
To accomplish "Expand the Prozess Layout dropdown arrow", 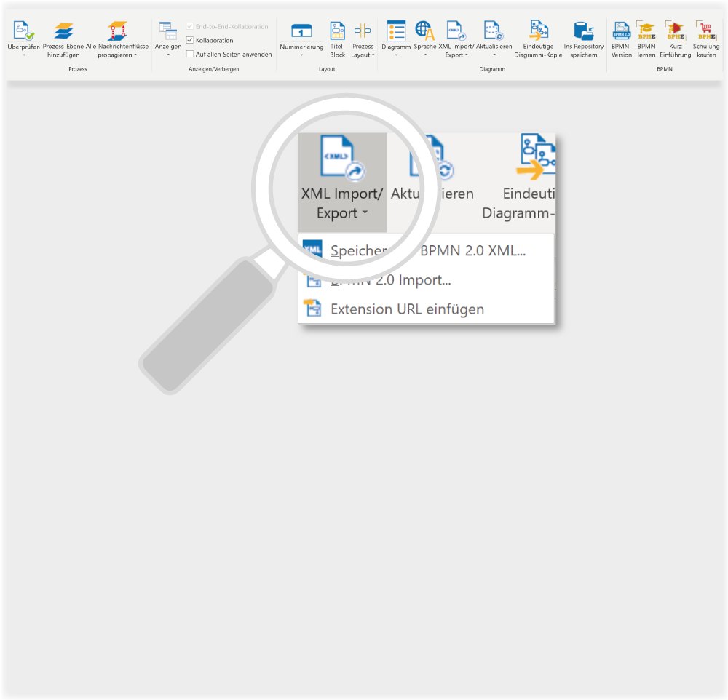I will [x=373, y=55].
